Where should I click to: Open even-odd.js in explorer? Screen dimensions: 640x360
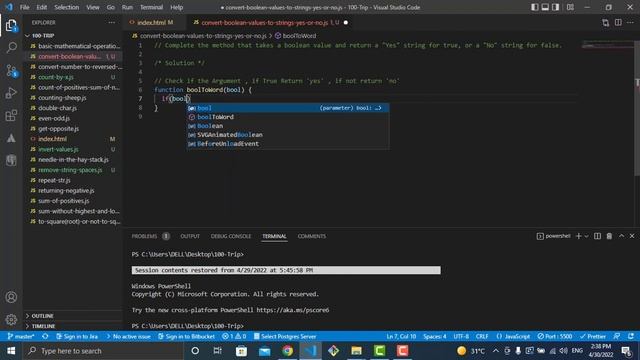(54, 118)
